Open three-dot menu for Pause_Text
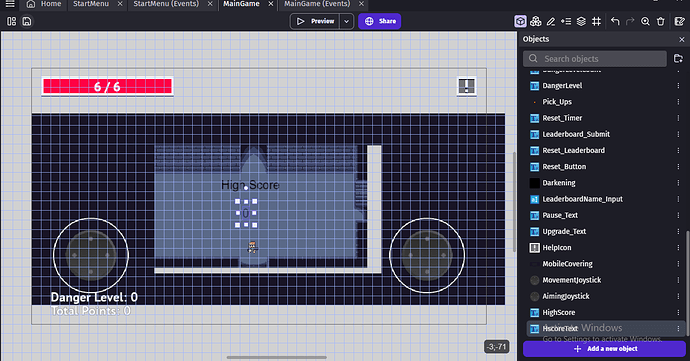 pos(678,215)
